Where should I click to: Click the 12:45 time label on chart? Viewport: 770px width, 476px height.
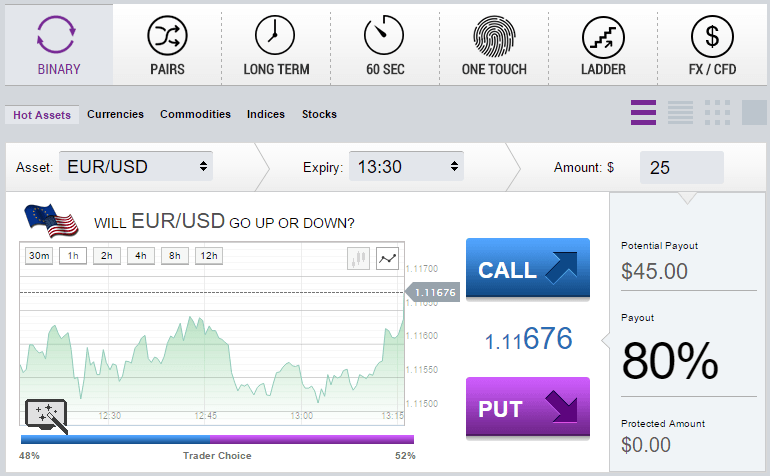tap(205, 416)
